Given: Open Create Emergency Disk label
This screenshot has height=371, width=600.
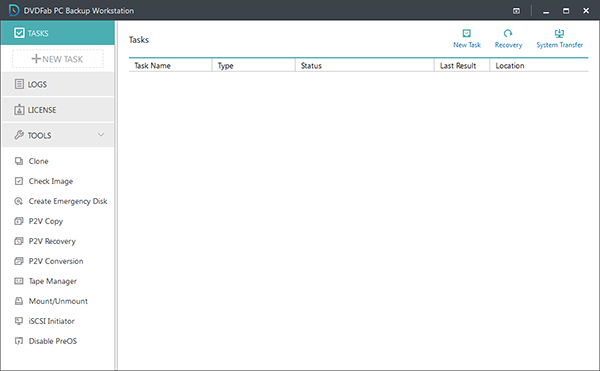Looking at the screenshot, I should pyautogui.click(x=68, y=201).
